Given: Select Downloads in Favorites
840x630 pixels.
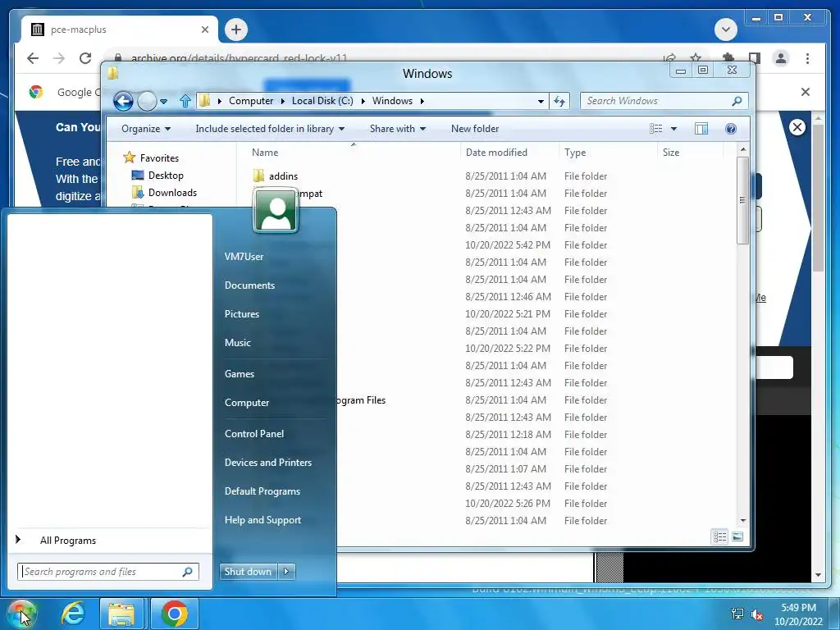Looking at the screenshot, I should click(x=172, y=192).
